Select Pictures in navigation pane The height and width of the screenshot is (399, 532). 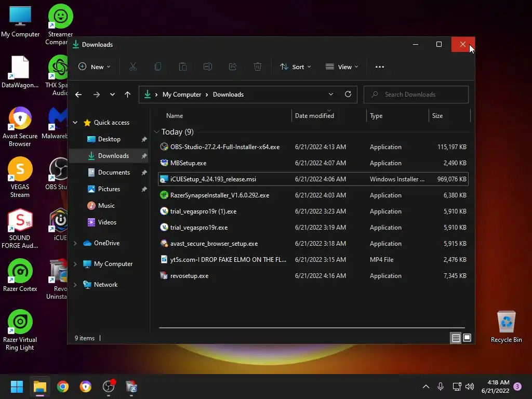click(109, 189)
